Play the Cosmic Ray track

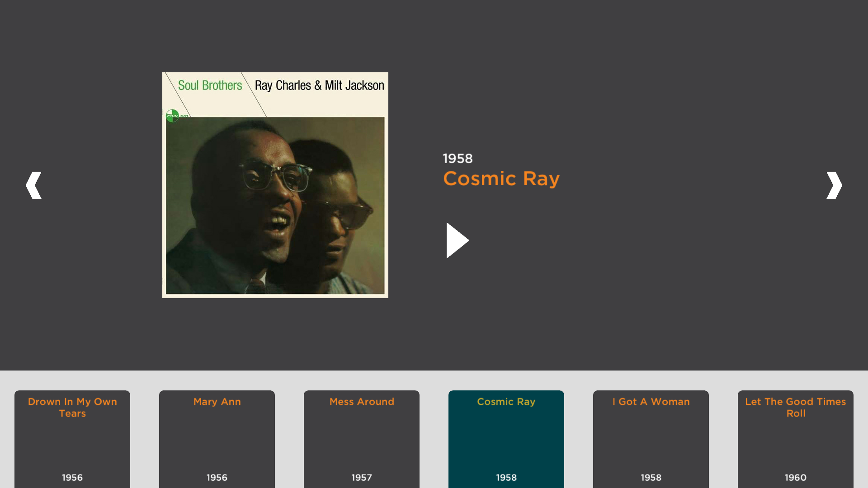click(458, 240)
